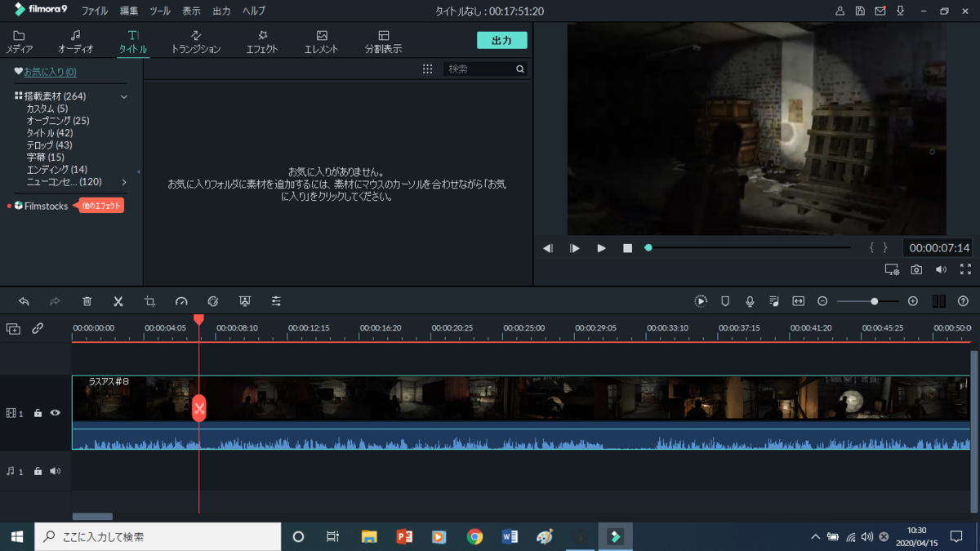Toggle visibility eye on video track 1
Viewport: 980px width, 551px height.
[56, 413]
